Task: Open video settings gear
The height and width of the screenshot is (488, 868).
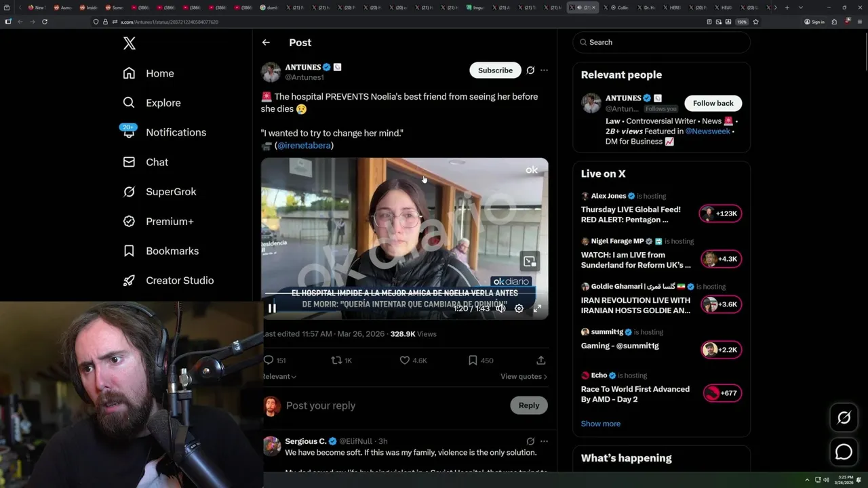Action: tap(519, 308)
